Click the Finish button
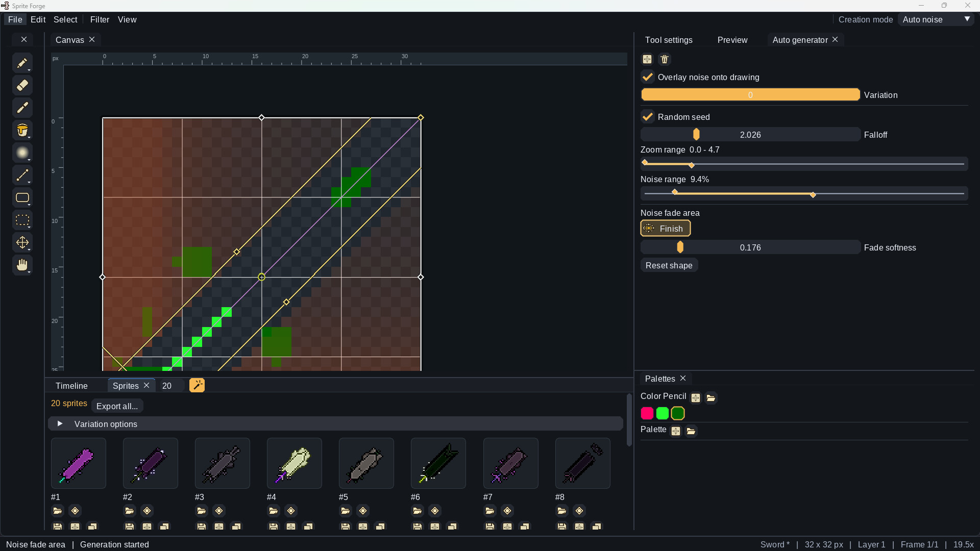The height and width of the screenshot is (551, 980). tap(666, 229)
